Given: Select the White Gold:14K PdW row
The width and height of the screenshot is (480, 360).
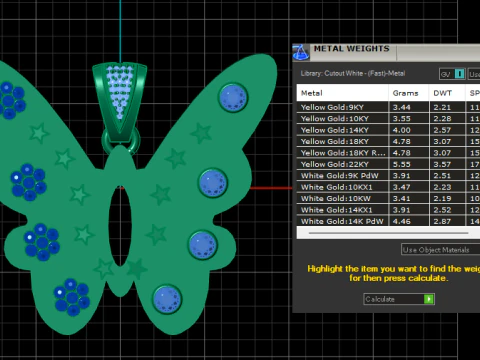Looking at the screenshot, I should [x=388, y=221].
